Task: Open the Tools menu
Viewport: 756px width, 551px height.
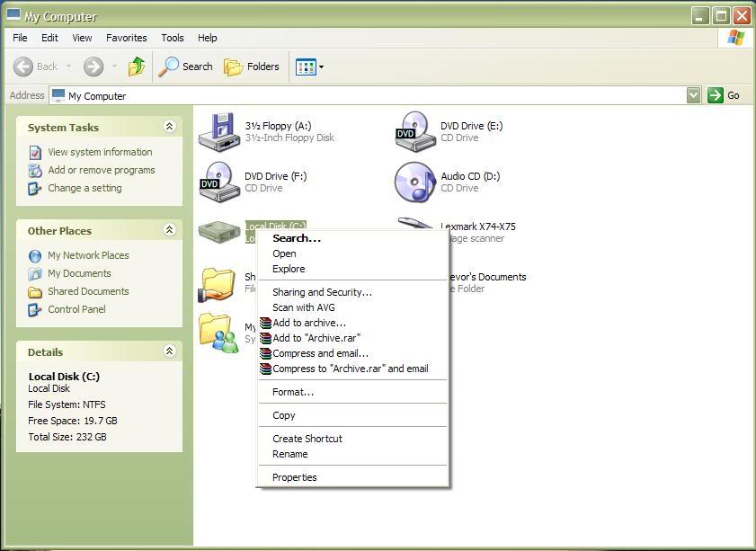Action: [173, 38]
